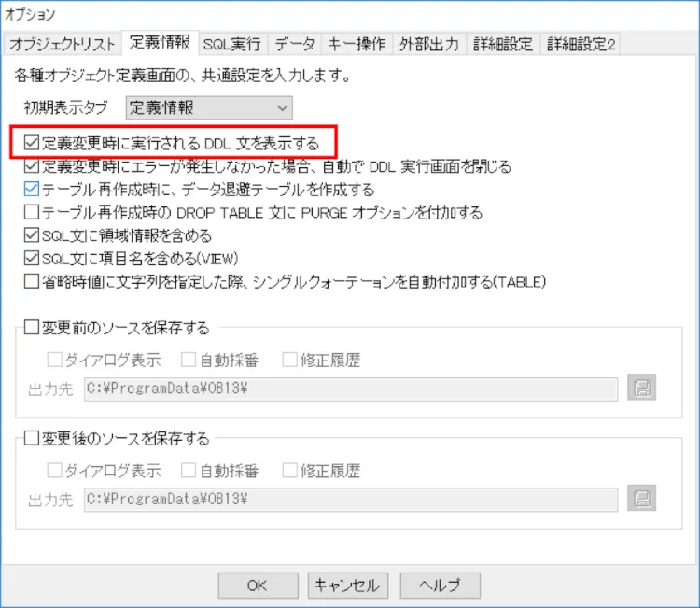Image resolution: width=700 pixels, height=608 pixels.
Task: Check 変更前のソースを保存する
Action: (x=32, y=328)
